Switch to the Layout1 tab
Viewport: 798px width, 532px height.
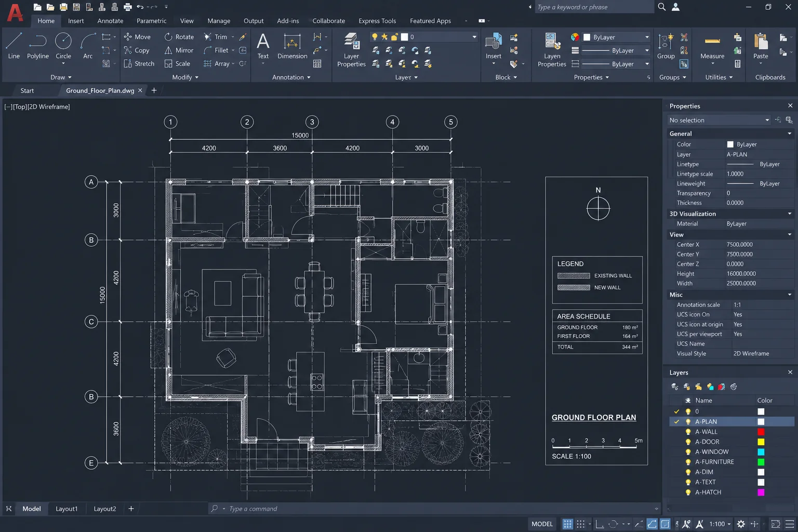pos(66,509)
